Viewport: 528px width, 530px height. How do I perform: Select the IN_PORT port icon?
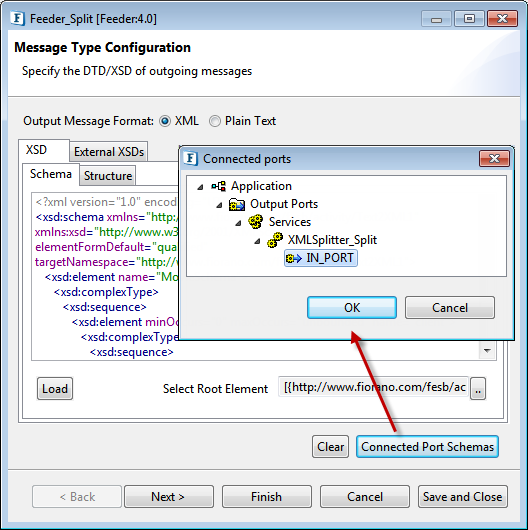click(293, 259)
